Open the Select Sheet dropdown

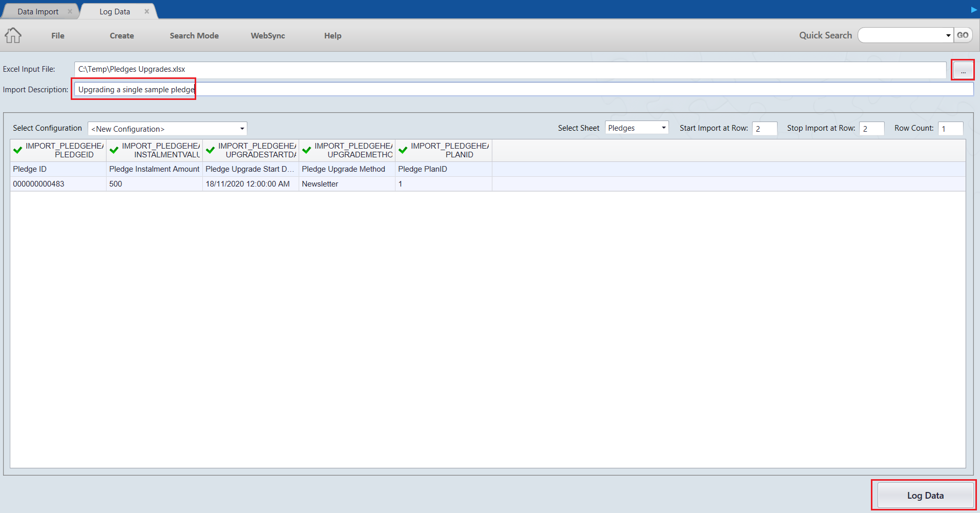(x=637, y=128)
